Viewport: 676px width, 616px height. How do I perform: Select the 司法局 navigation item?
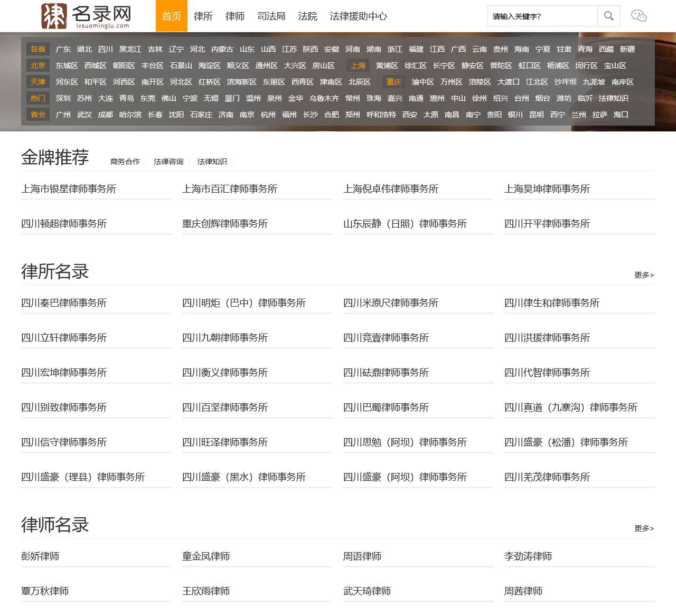coord(271,16)
